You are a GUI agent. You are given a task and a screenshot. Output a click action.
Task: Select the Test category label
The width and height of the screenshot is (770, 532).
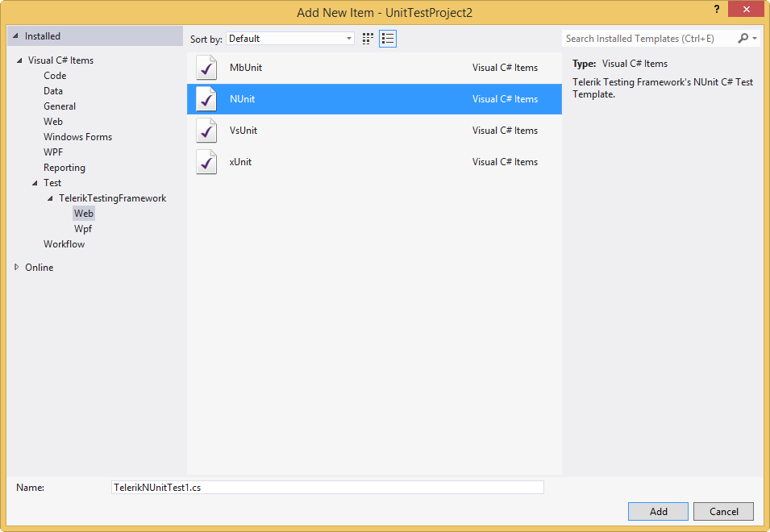(52, 183)
